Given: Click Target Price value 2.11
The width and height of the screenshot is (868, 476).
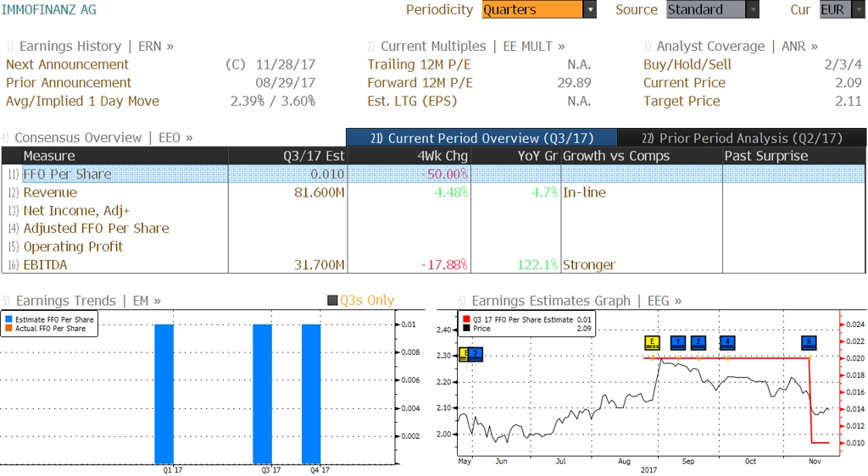Looking at the screenshot, I should click(x=849, y=101).
